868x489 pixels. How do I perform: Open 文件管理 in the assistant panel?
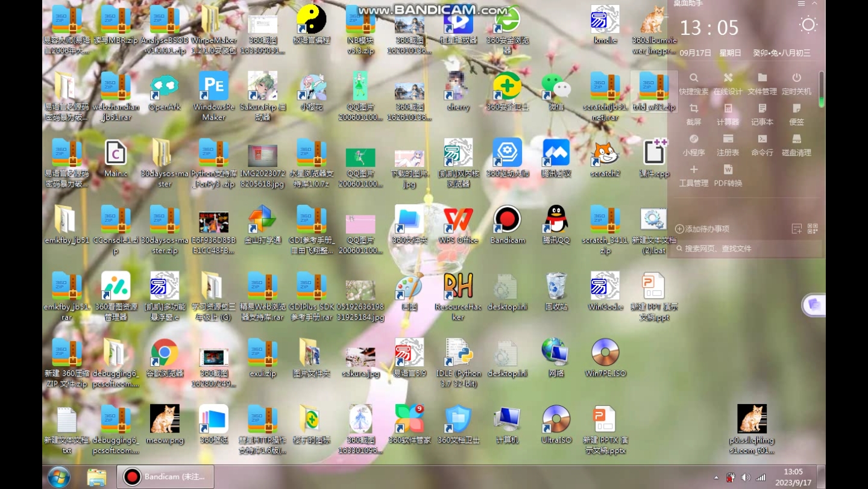(x=763, y=84)
